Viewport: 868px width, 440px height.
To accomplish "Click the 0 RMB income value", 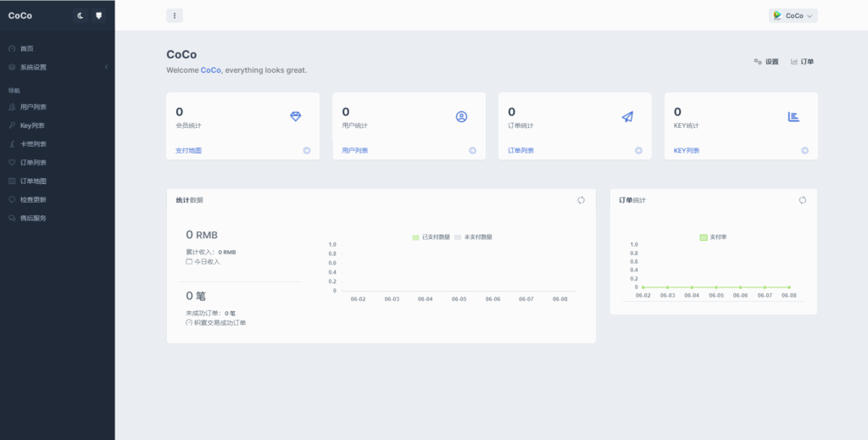I will click(202, 235).
